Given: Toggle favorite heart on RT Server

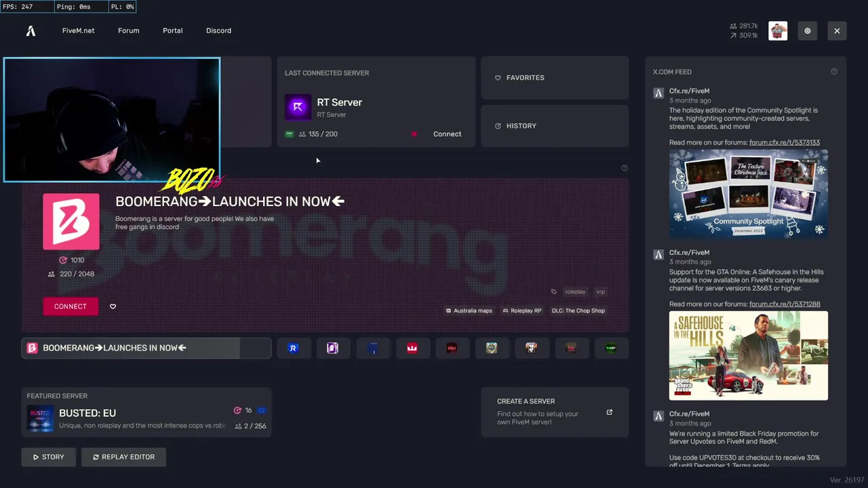Looking at the screenshot, I should tap(414, 134).
